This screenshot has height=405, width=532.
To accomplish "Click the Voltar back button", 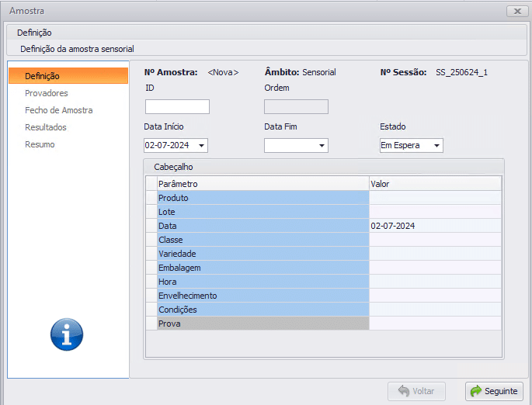I will (416, 391).
